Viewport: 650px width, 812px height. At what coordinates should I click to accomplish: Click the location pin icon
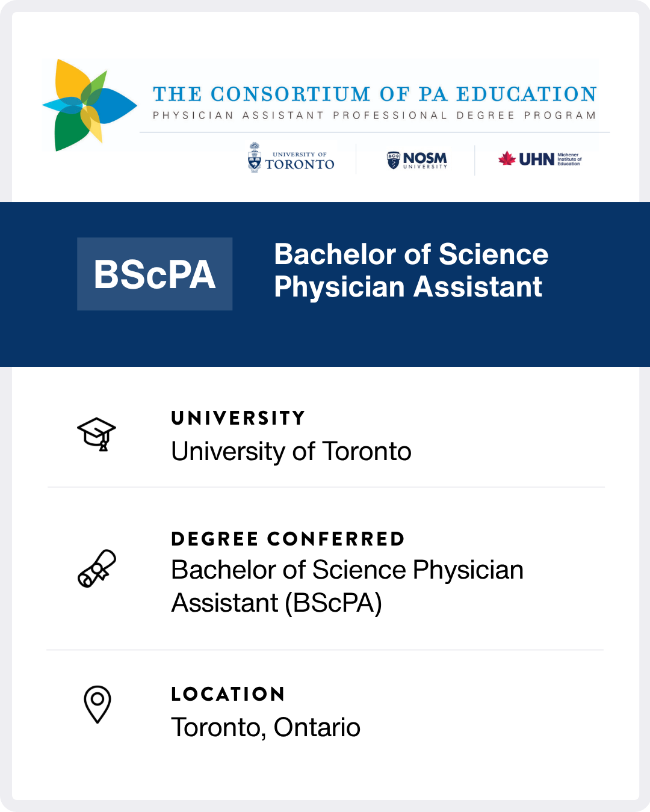[97, 704]
